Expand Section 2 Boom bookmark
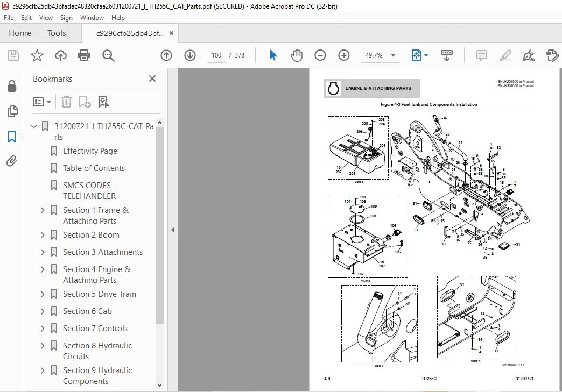 tap(43, 235)
